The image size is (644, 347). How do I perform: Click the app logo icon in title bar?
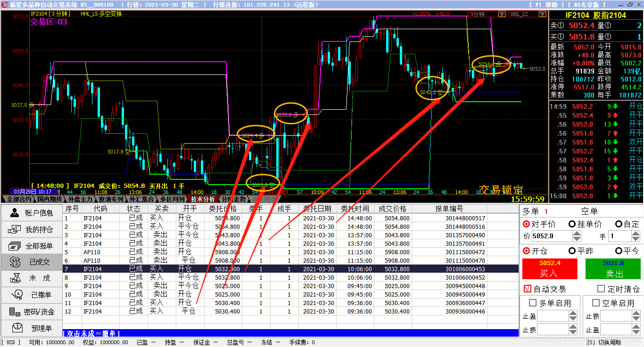pos(4,4)
